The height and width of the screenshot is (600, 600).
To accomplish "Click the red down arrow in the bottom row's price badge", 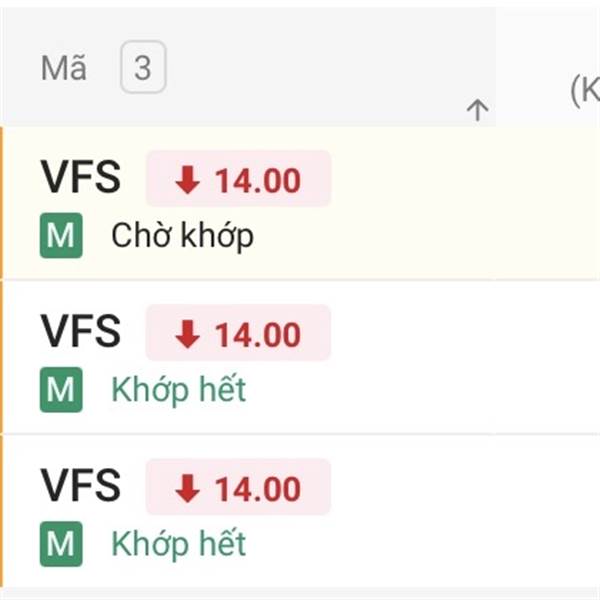I will (x=187, y=489).
